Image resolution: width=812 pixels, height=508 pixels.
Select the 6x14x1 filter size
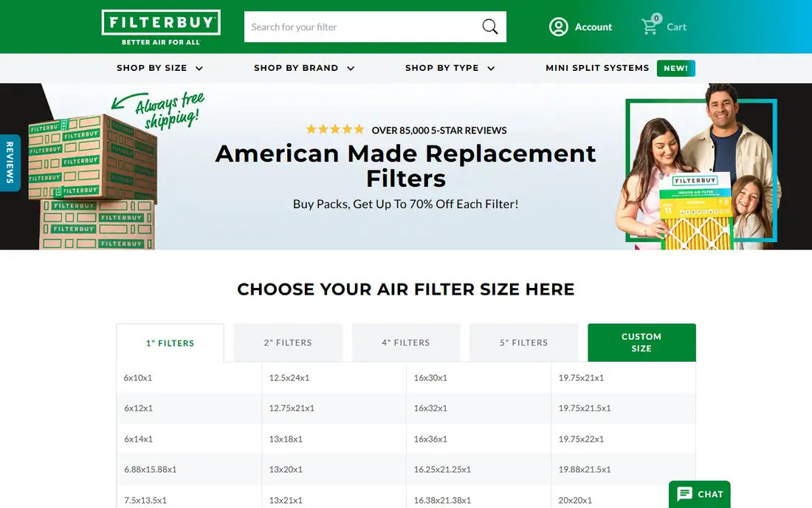click(x=138, y=439)
